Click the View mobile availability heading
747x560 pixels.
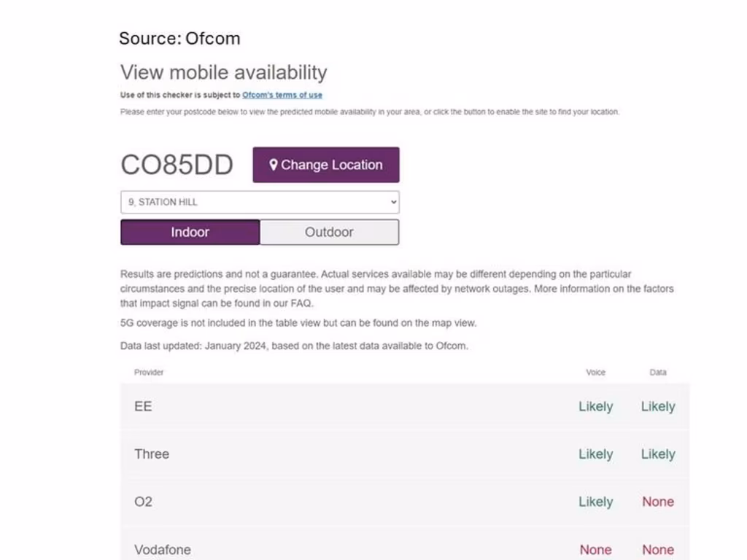tap(223, 72)
